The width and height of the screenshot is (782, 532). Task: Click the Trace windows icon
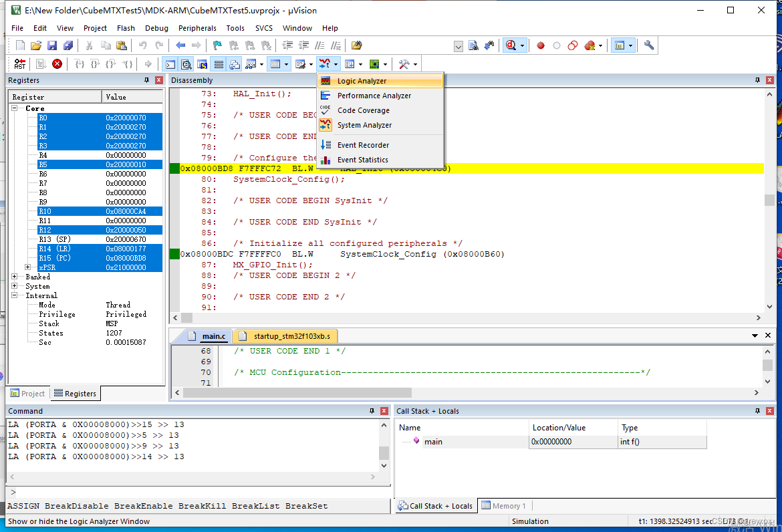(350, 63)
